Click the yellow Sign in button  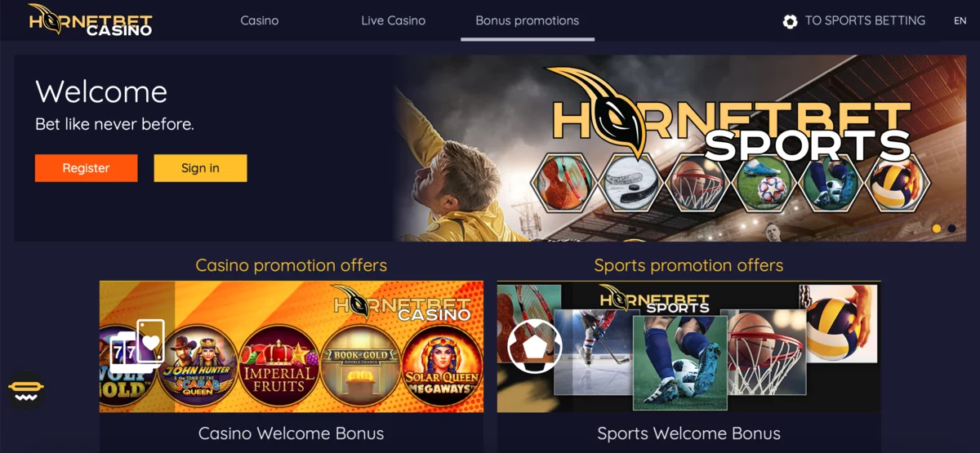(x=200, y=168)
